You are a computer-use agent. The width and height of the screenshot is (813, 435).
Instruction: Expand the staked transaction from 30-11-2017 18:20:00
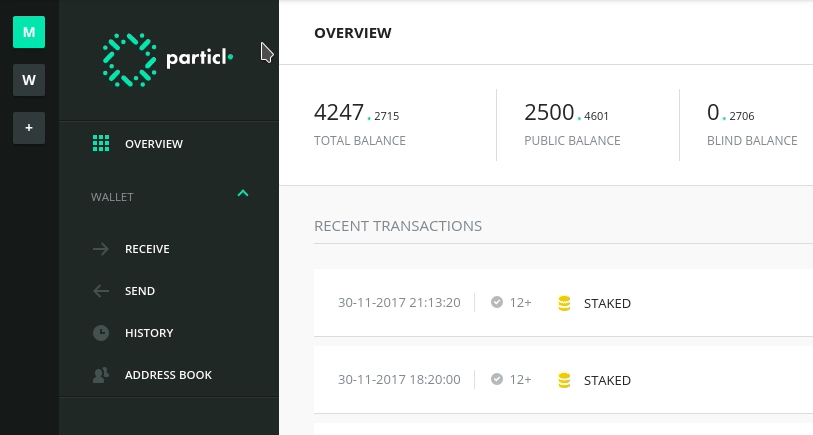(x=564, y=380)
